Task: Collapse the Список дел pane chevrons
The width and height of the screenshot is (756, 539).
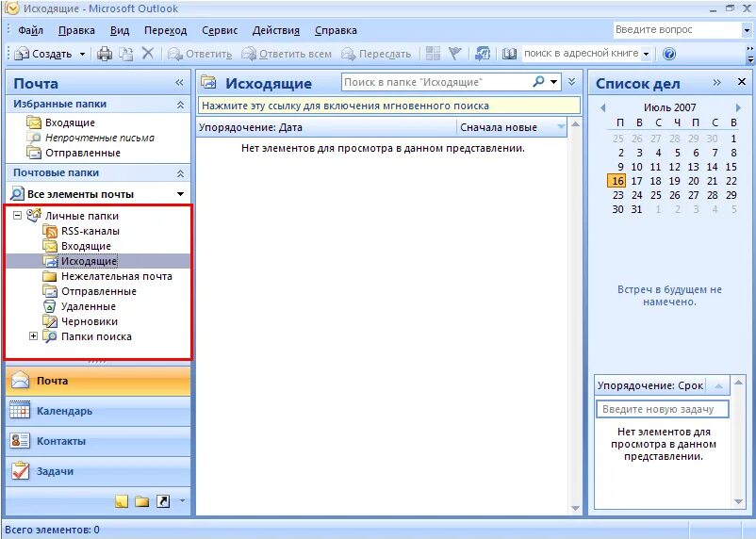Action: [x=717, y=82]
